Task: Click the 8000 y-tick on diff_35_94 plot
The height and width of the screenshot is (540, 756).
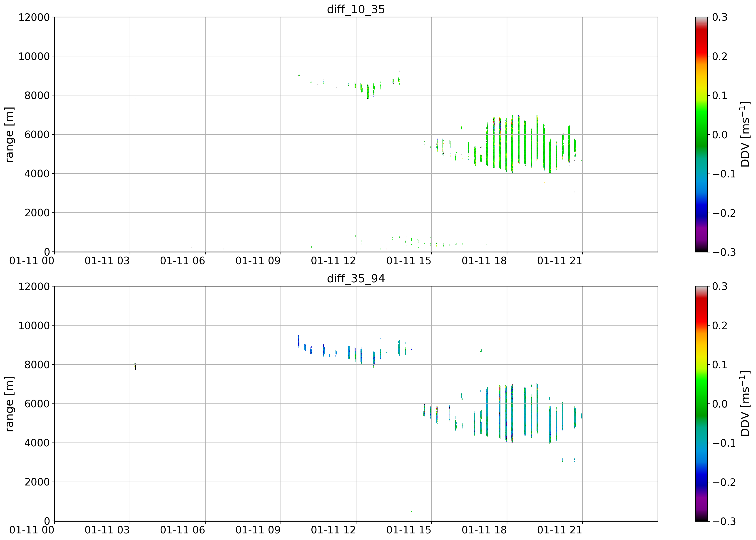Action: coord(37,365)
